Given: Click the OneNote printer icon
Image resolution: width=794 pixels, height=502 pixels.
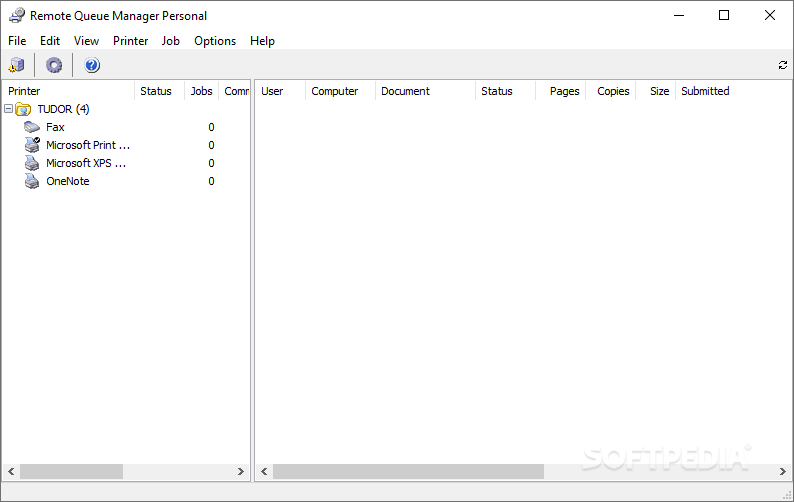Looking at the screenshot, I should pyautogui.click(x=32, y=181).
